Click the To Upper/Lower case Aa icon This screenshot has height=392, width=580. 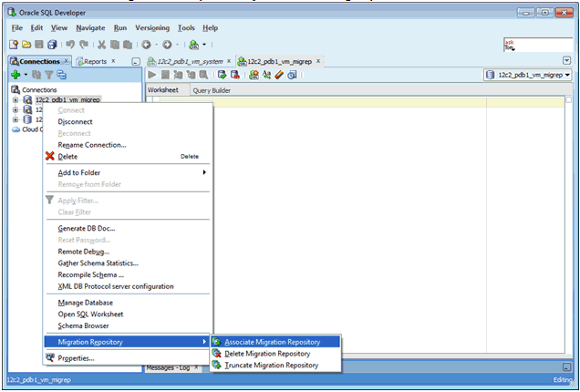click(x=266, y=75)
